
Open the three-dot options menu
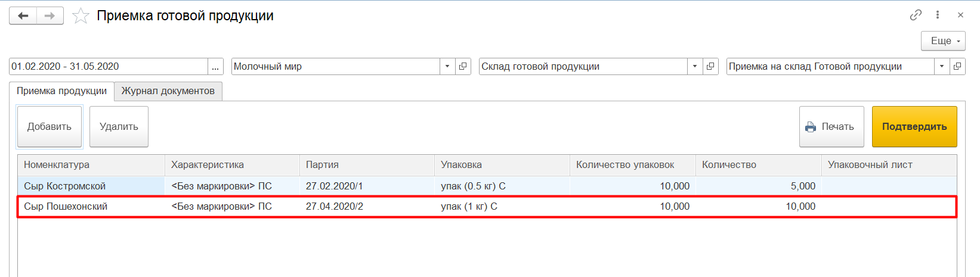tap(938, 15)
